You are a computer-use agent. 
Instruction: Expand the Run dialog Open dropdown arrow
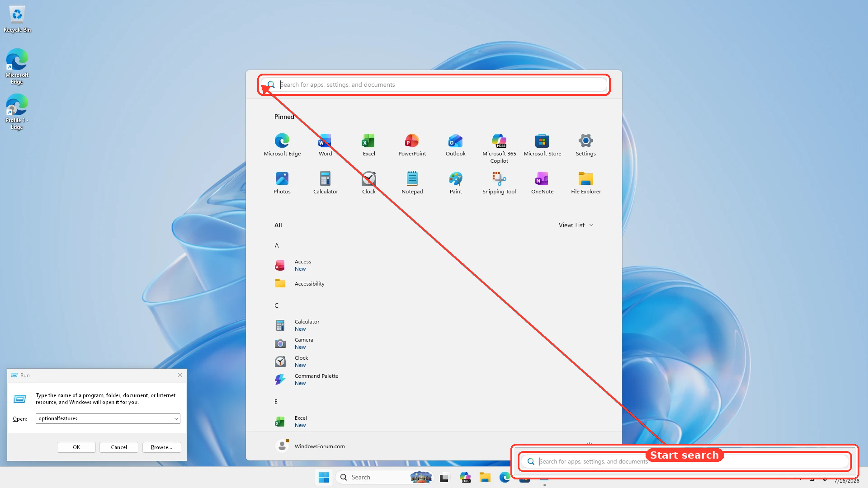176,419
